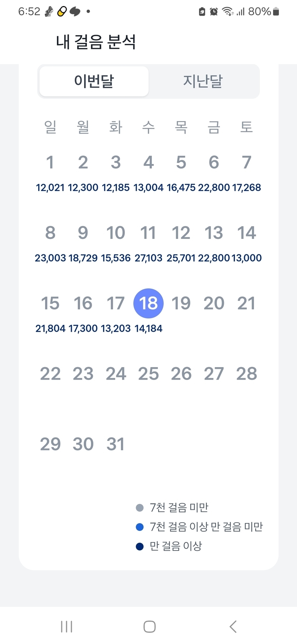297x644 pixels.
Task: Tap the dark navy 만 걸음 이상 dot
Action: (x=140, y=546)
